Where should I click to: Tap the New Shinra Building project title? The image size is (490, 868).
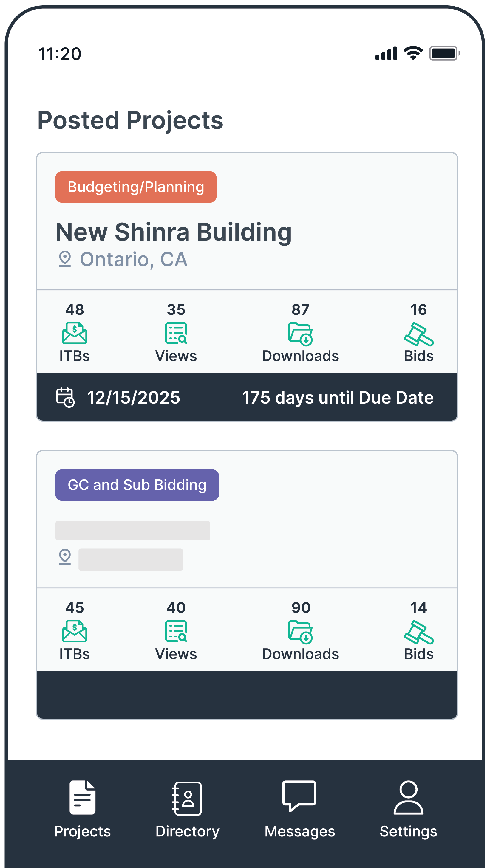coord(174,231)
